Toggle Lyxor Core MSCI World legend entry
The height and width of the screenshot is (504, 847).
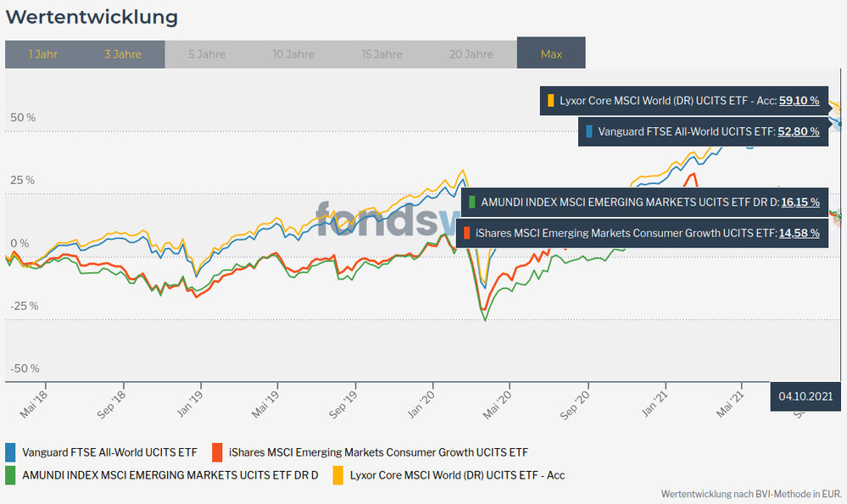click(457, 475)
